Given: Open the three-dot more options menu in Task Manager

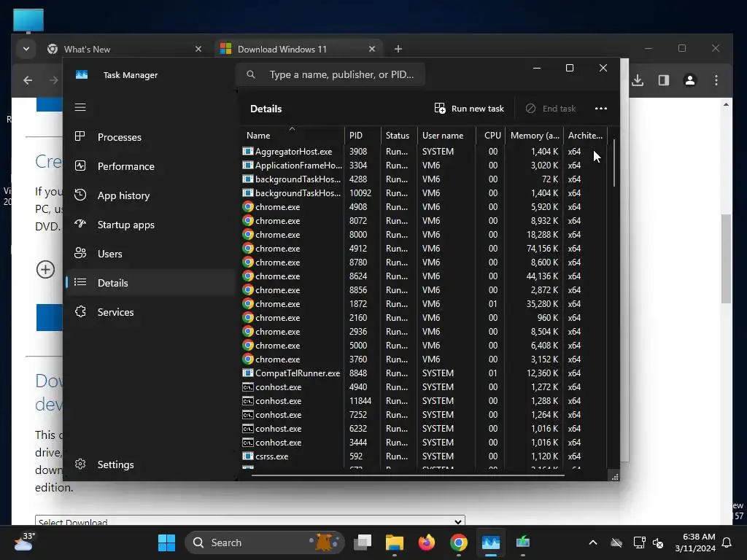Looking at the screenshot, I should pyautogui.click(x=601, y=109).
